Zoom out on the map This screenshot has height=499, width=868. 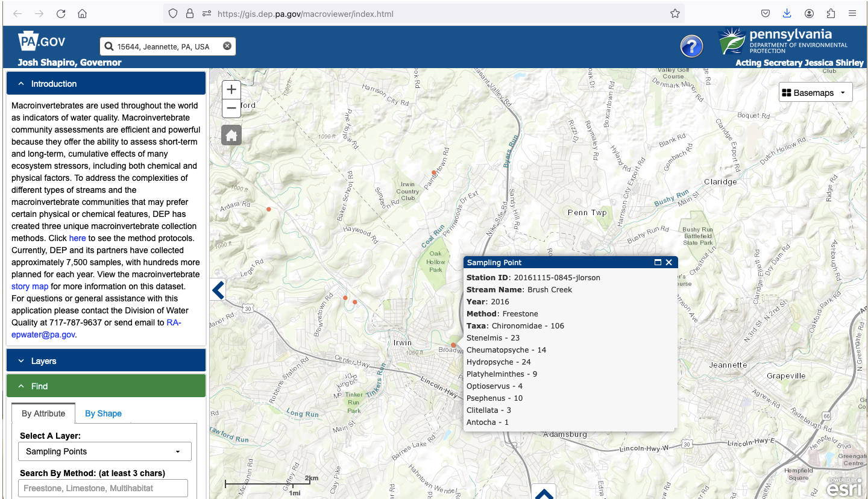(231, 108)
